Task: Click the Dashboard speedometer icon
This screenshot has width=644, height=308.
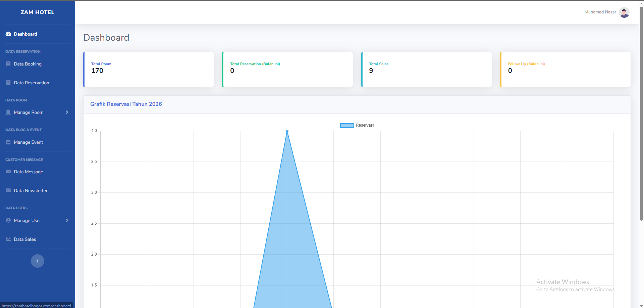Action: click(8, 34)
